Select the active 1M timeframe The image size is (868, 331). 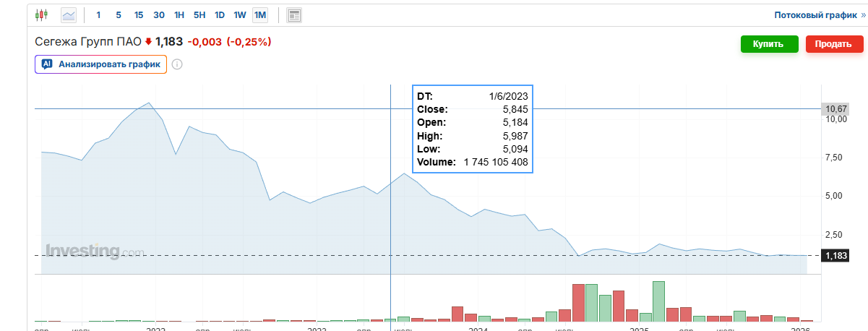pyautogui.click(x=260, y=14)
